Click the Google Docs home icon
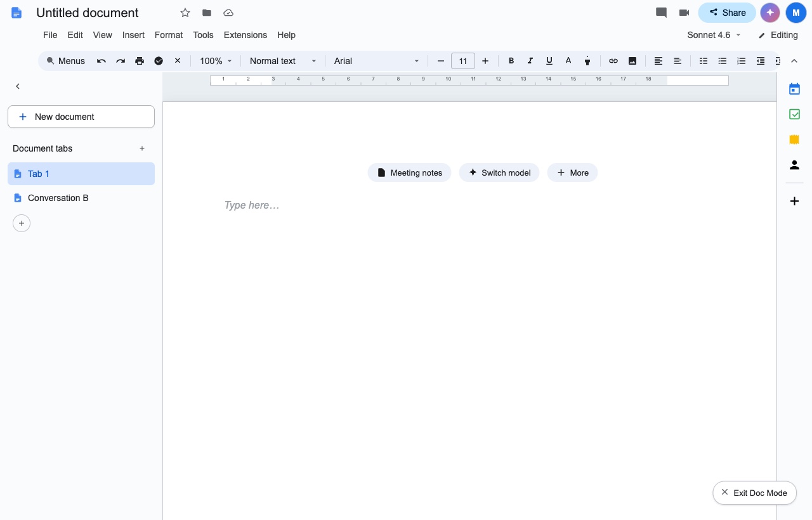 pos(16,13)
